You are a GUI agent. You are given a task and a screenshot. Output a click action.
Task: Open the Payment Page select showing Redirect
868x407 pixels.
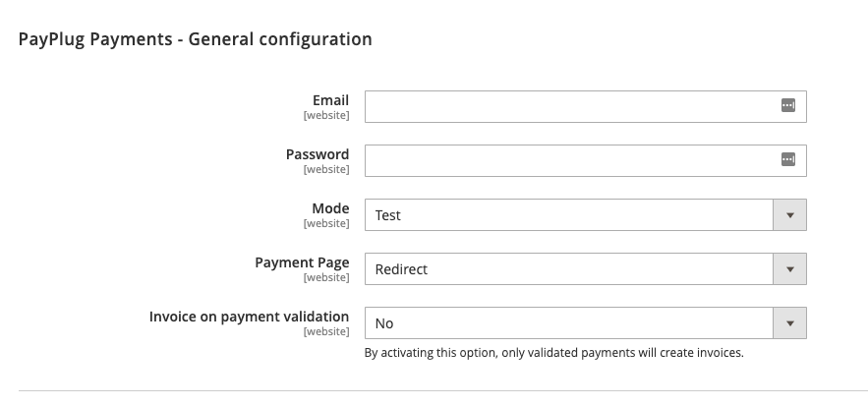point(570,268)
